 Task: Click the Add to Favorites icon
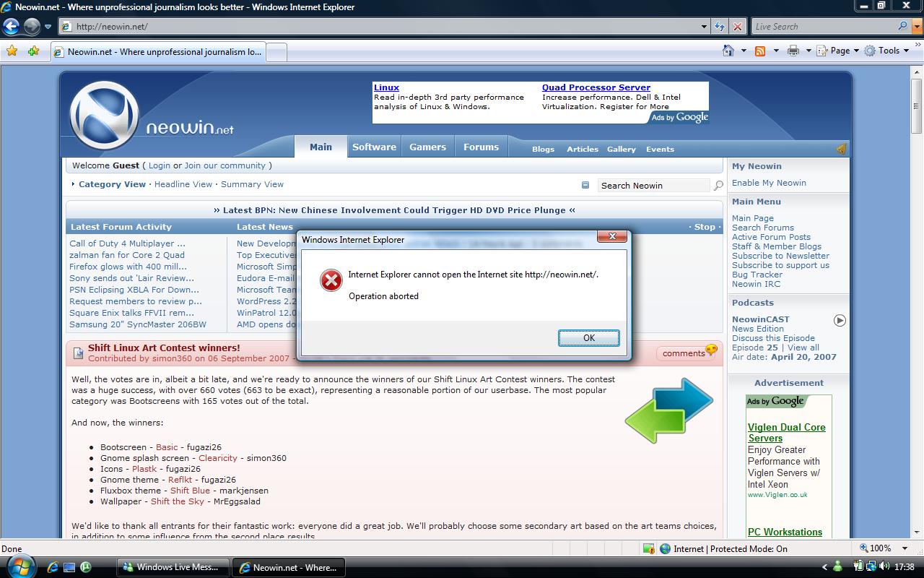[x=33, y=51]
